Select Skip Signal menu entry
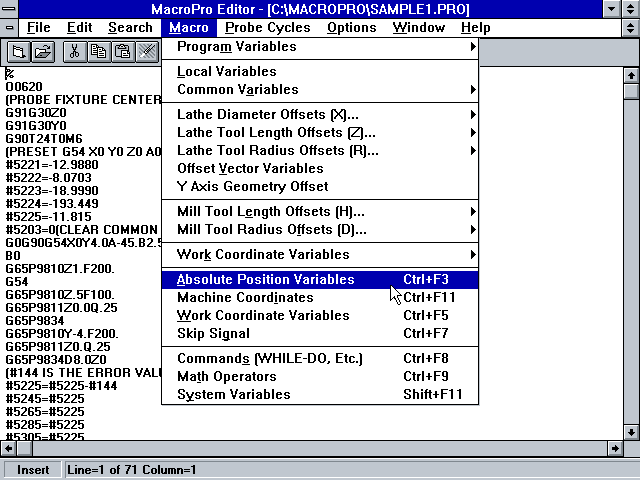 pos(320,333)
